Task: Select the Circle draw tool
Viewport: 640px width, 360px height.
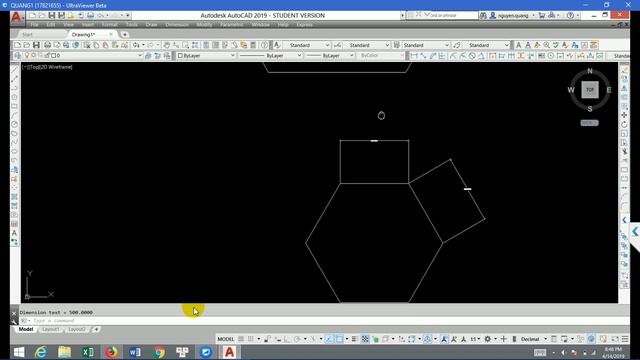Action: pos(15,124)
